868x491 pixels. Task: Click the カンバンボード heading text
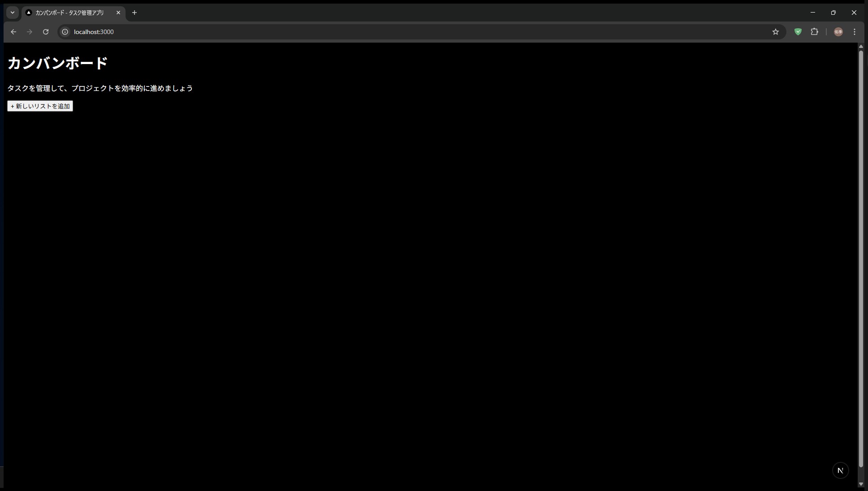tap(57, 63)
